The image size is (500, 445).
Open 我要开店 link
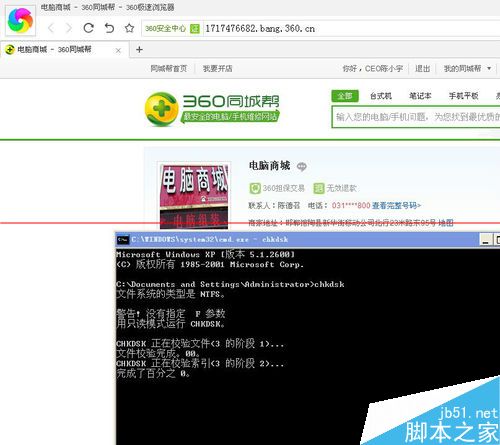[218, 69]
